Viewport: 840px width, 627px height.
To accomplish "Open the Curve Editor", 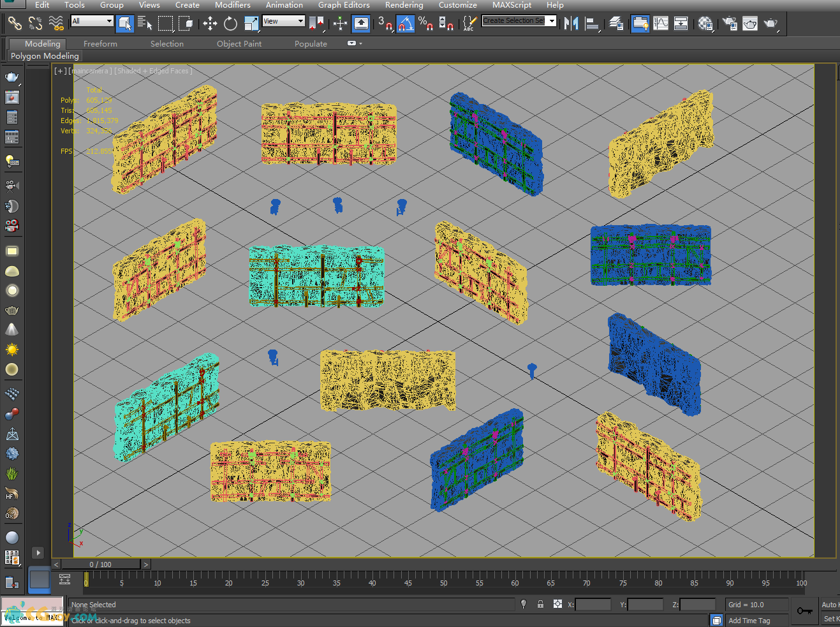I will point(661,24).
